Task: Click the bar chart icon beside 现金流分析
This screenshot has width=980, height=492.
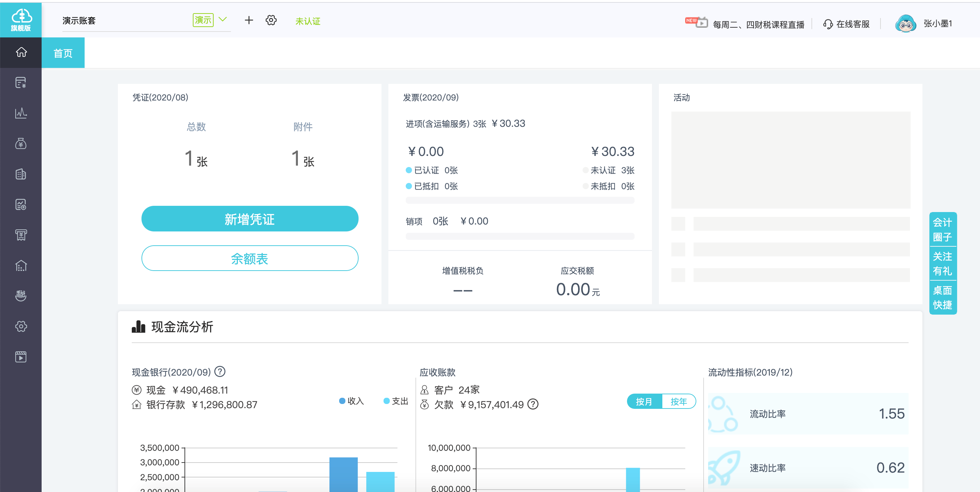Action: pos(138,327)
